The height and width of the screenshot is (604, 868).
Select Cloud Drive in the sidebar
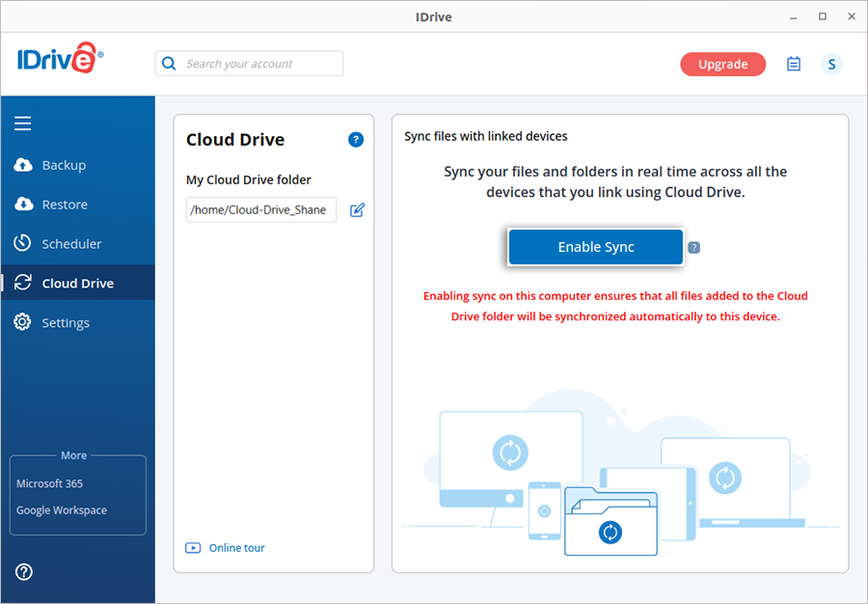click(x=77, y=284)
